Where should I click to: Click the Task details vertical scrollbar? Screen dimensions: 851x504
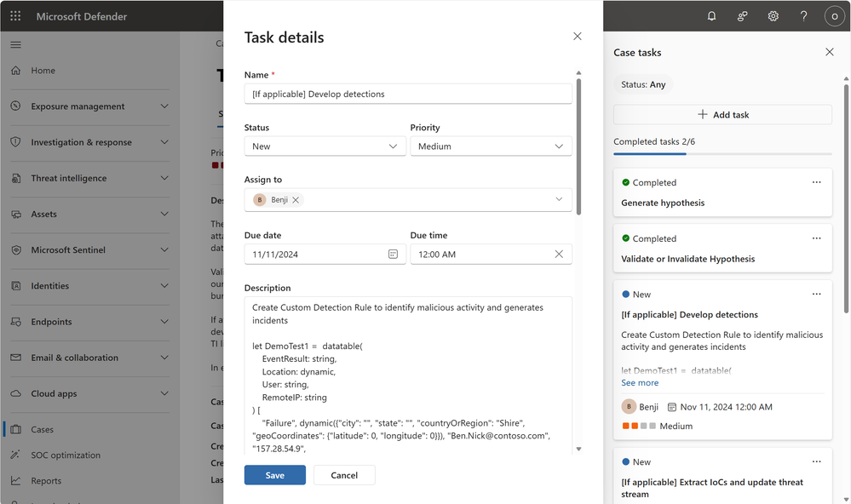[578, 146]
